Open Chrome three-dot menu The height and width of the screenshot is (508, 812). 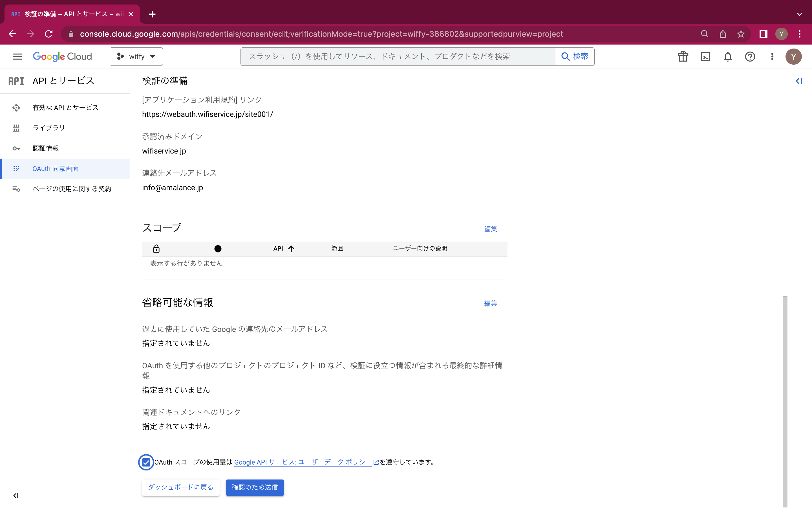[x=800, y=34]
